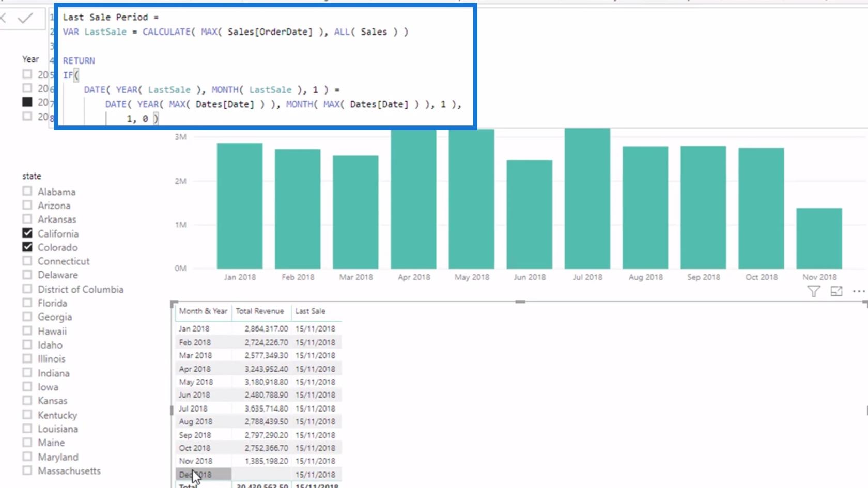Click the 3,635,714.80 revenue cell
Screen dimensions: 868x488
(x=266, y=408)
